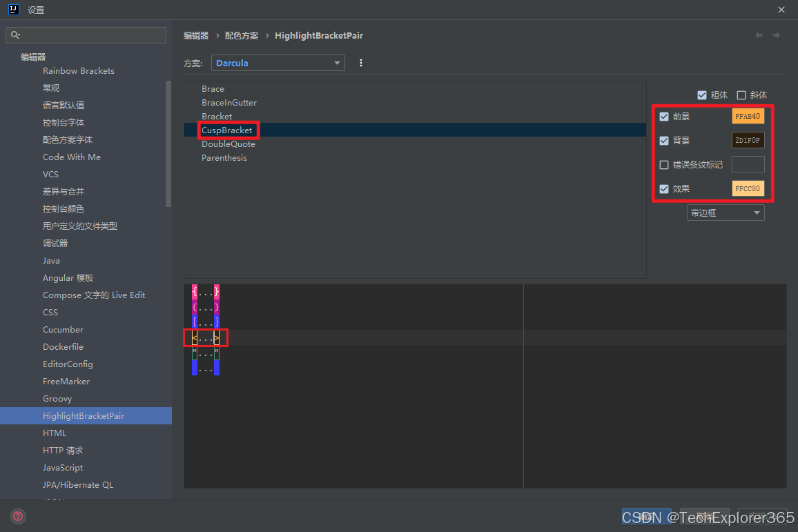The image size is (798, 532).
Task: Toggle the 斜体 italic checkbox
Action: coord(741,95)
